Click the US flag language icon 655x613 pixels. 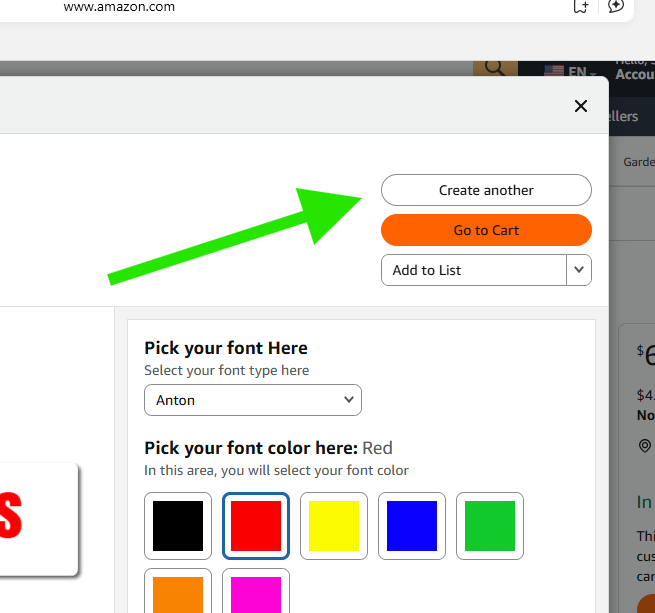554,72
